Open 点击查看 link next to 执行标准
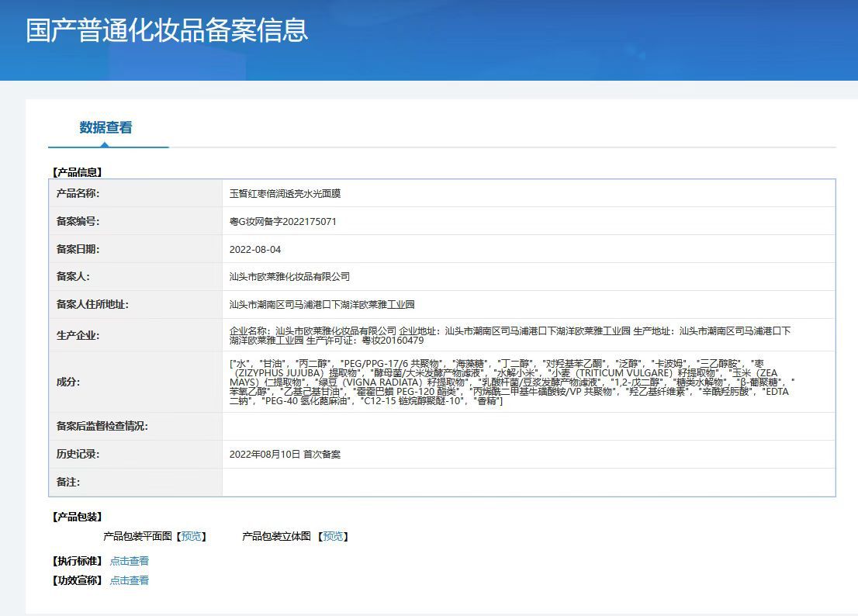 (129, 561)
